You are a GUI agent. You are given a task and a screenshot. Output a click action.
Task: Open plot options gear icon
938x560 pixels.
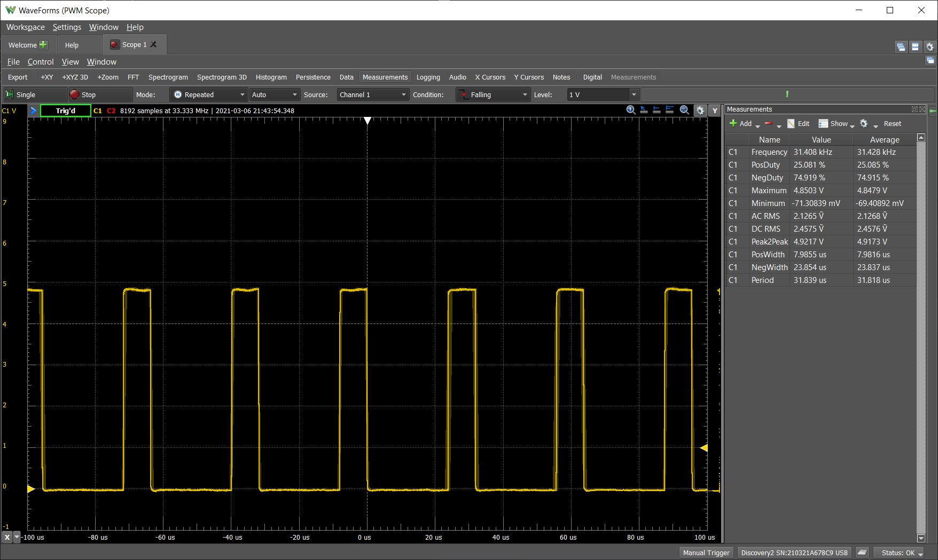tap(700, 111)
